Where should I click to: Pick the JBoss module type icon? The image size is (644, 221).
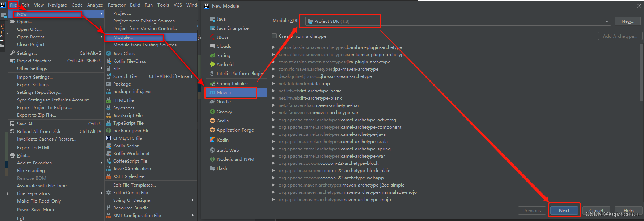coord(212,37)
